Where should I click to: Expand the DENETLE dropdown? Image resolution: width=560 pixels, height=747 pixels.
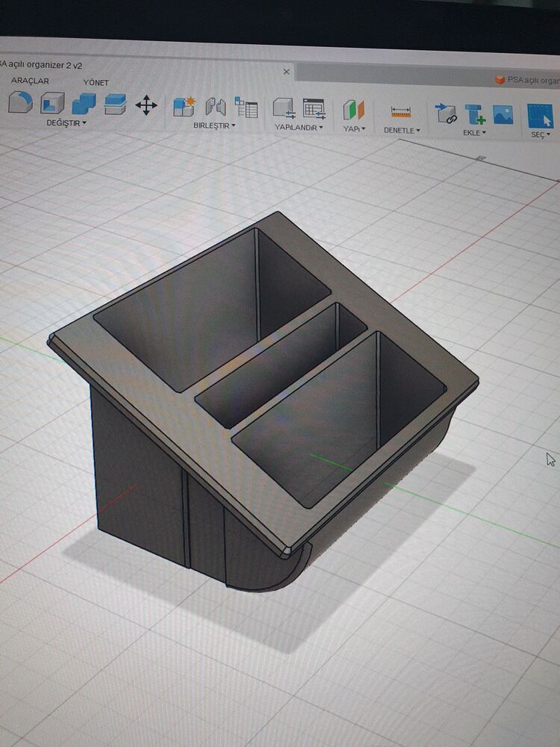click(402, 131)
